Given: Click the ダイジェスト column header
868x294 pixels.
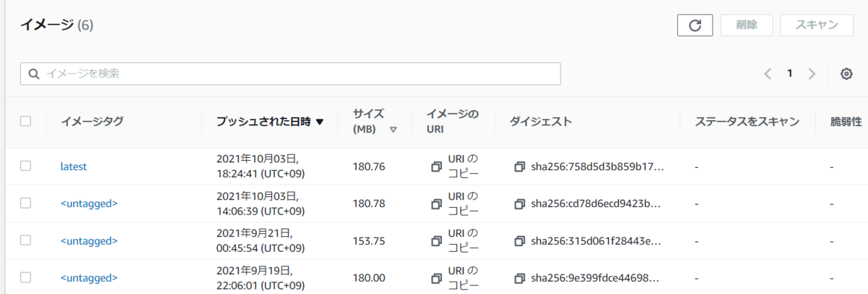Looking at the screenshot, I should [x=540, y=122].
